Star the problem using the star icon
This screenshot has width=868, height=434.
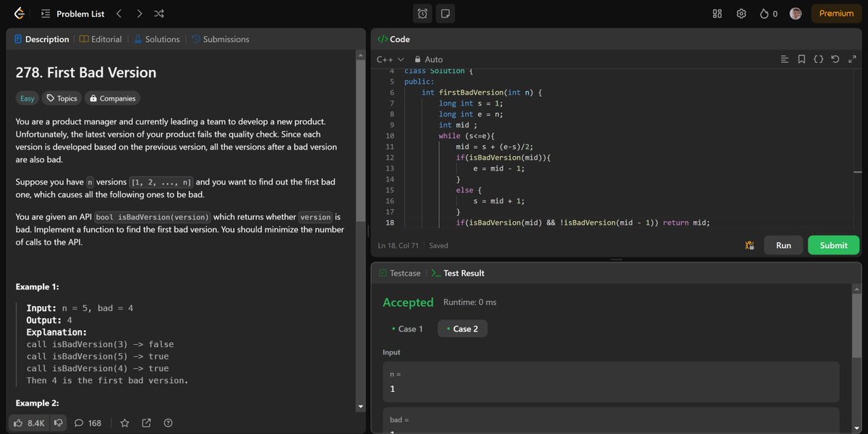tap(124, 422)
